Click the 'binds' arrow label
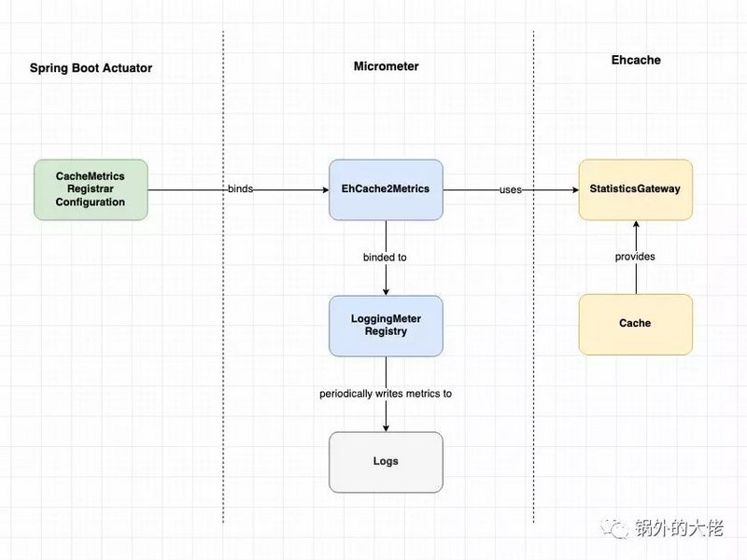747x560 pixels. [x=242, y=189]
